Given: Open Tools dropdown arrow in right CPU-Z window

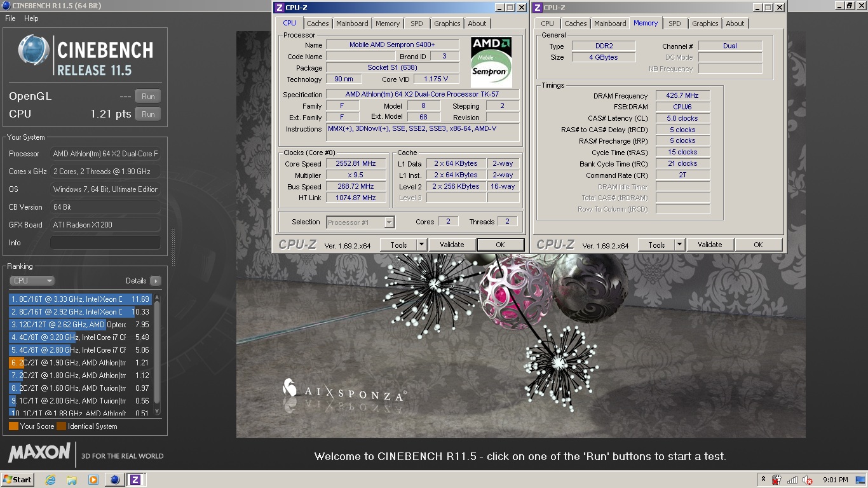Looking at the screenshot, I should [679, 245].
